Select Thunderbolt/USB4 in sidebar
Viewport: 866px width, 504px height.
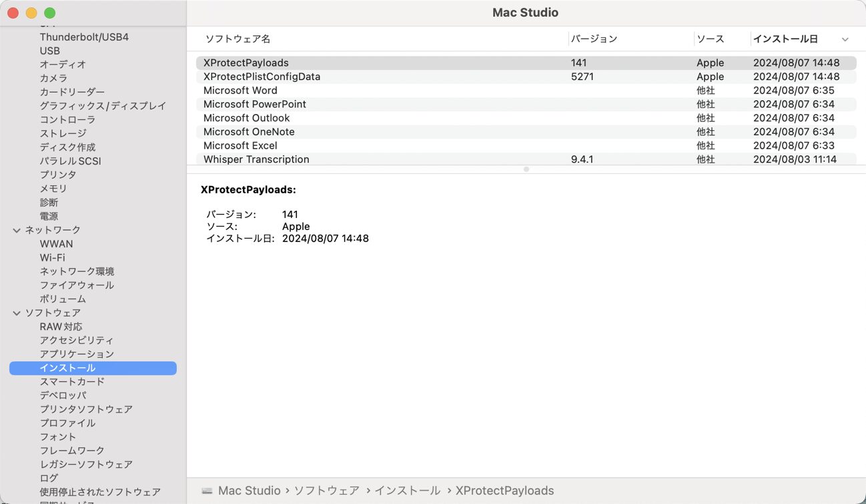(x=84, y=37)
